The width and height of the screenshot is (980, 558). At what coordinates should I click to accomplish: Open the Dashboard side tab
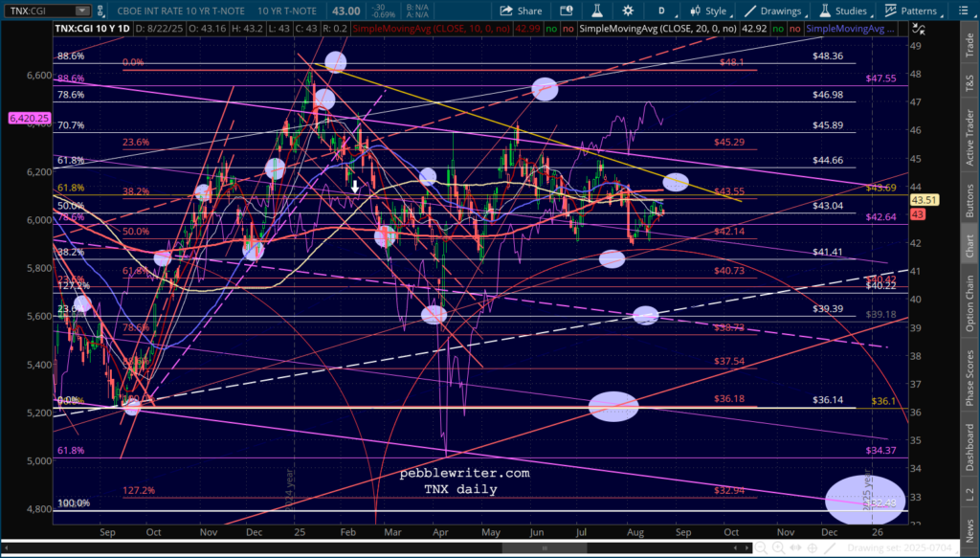pyautogui.click(x=968, y=445)
